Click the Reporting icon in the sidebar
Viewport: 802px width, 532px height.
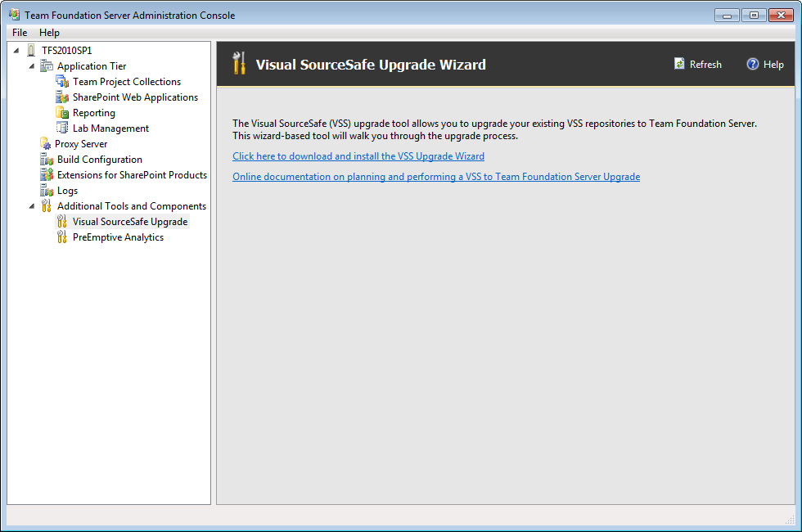tap(61, 112)
